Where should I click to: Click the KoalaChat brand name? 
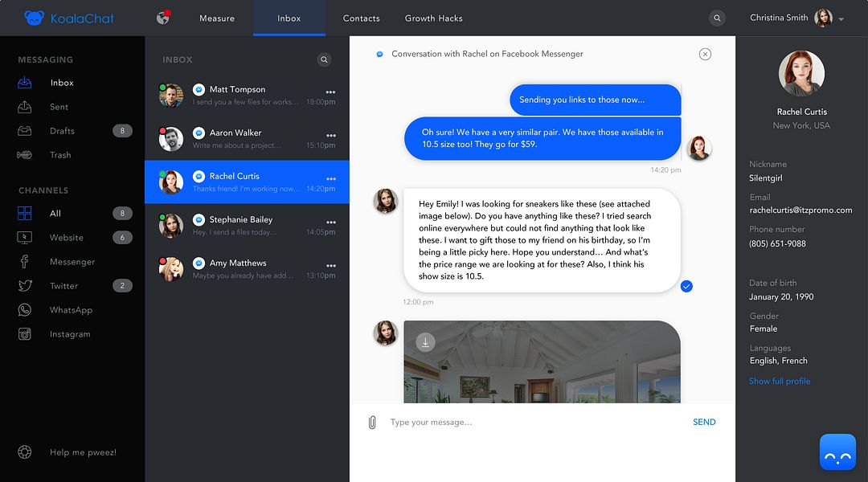click(x=82, y=18)
